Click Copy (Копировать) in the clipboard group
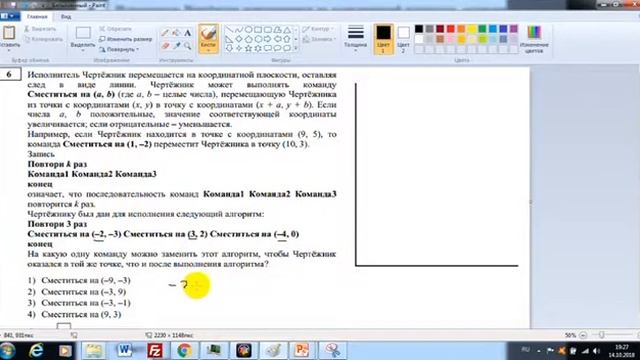The image size is (640, 360). tap(43, 39)
